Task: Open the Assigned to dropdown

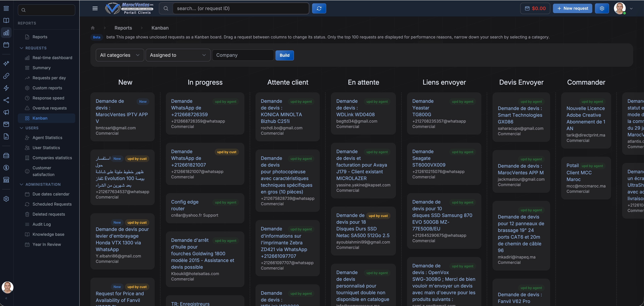Action: tap(178, 55)
